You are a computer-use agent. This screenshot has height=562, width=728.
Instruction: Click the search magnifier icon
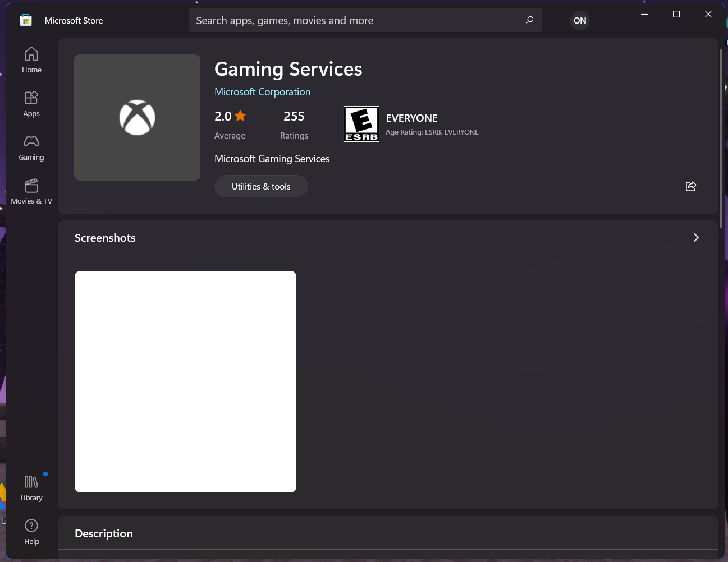529,20
